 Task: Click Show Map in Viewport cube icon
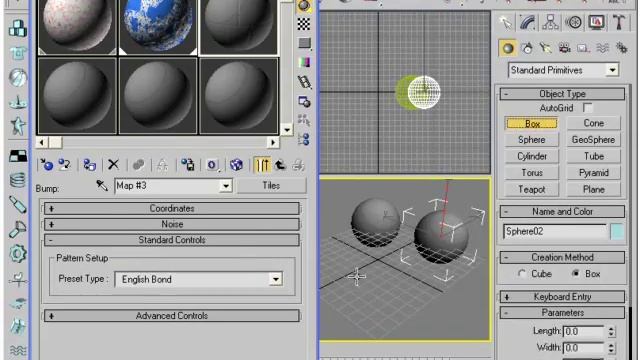[236, 165]
